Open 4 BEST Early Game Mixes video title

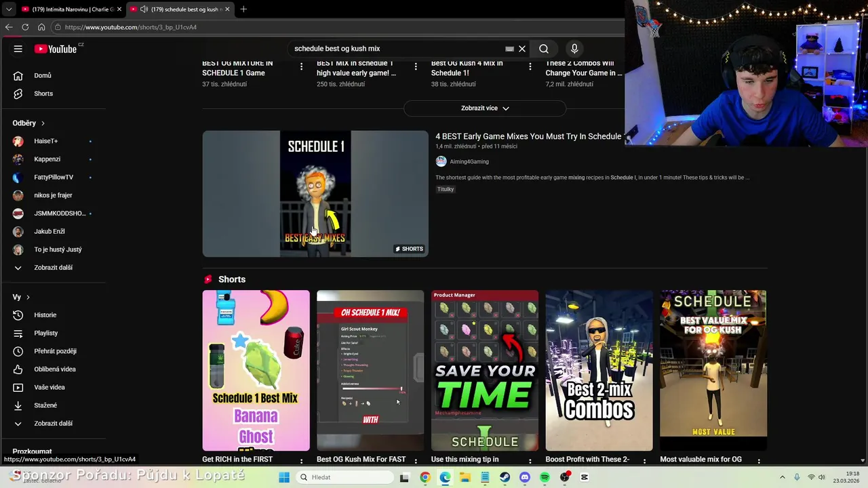click(x=528, y=136)
